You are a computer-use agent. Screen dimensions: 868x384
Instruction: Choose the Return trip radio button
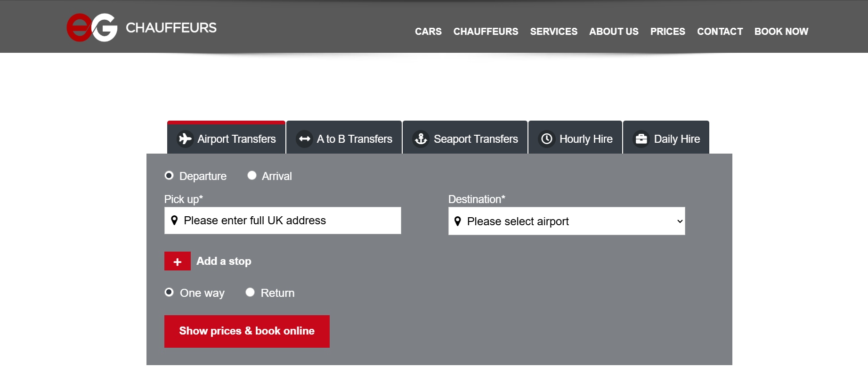pos(250,292)
